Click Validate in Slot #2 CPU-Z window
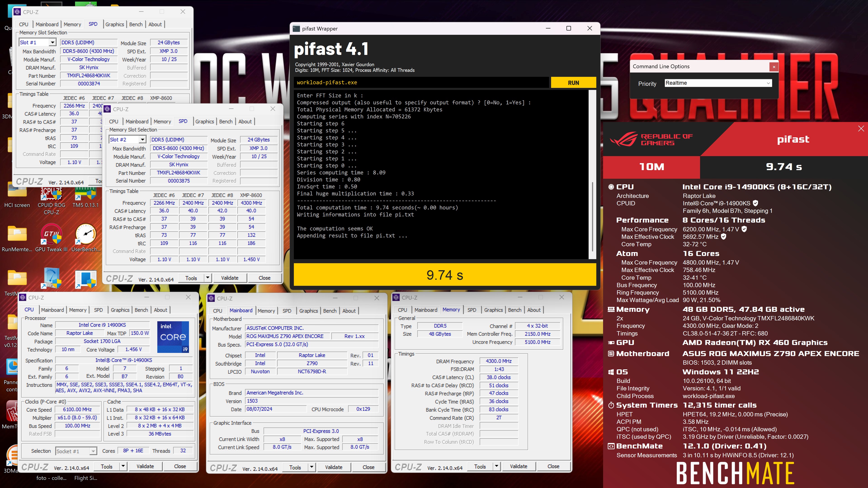Screen dimensions: 868x488 [x=229, y=278]
